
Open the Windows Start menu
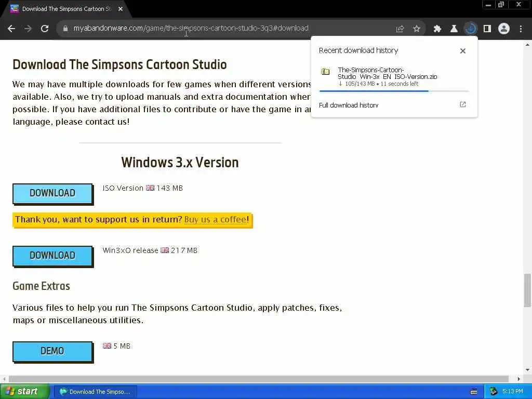(x=24, y=392)
